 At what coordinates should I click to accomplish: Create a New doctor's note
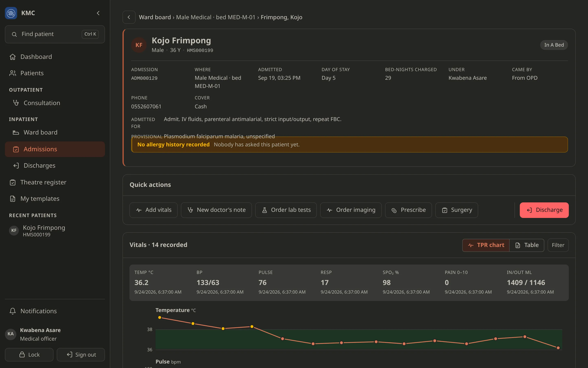point(216,210)
